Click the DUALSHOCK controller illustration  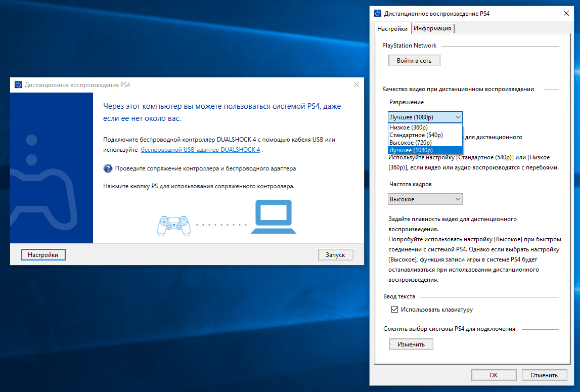(174, 226)
